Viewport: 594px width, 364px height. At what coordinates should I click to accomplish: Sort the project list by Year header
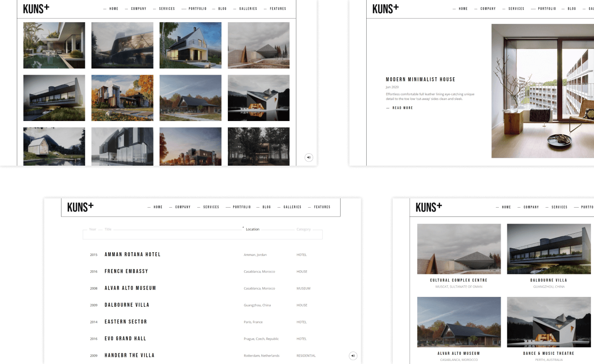[92, 229]
